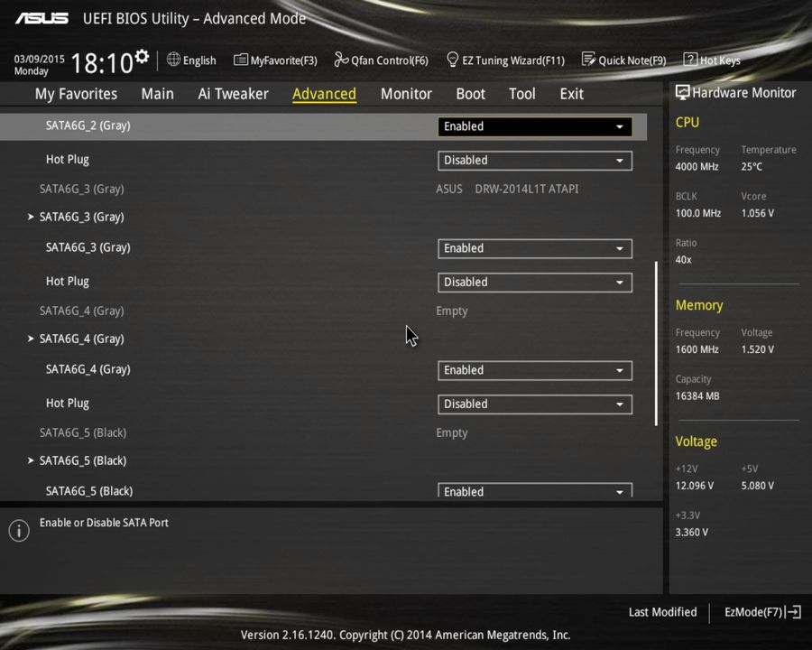Open the SATA6G_5 enable dropdown

click(x=534, y=491)
